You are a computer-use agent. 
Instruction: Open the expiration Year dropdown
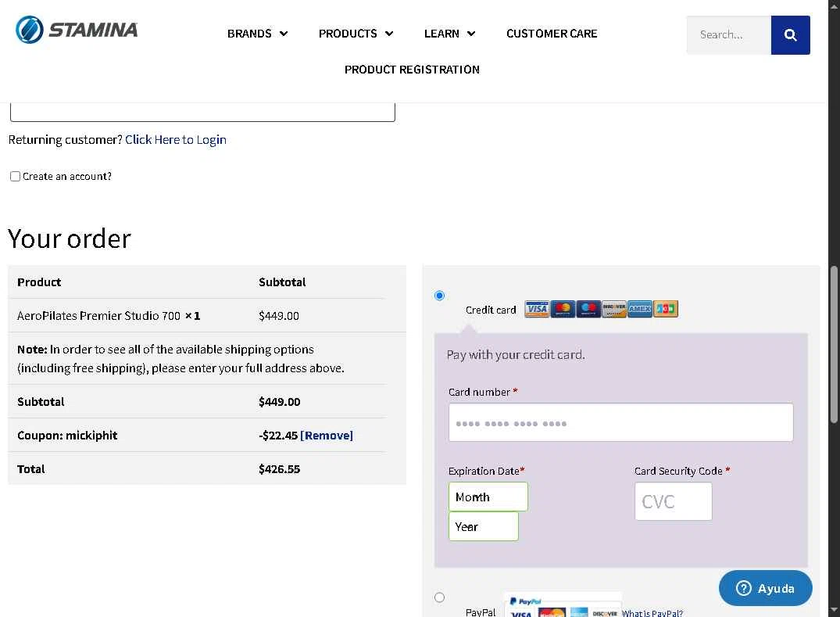click(x=483, y=526)
